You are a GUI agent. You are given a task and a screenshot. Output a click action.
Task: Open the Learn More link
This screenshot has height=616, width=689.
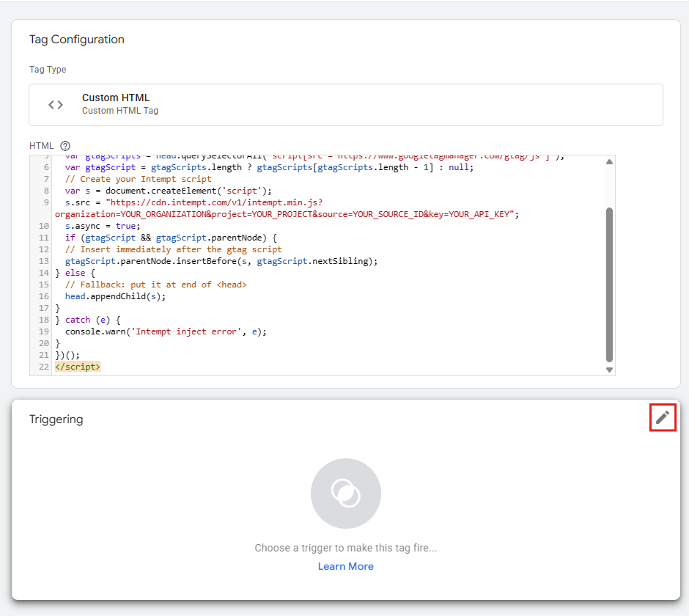[x=346, y=566]
